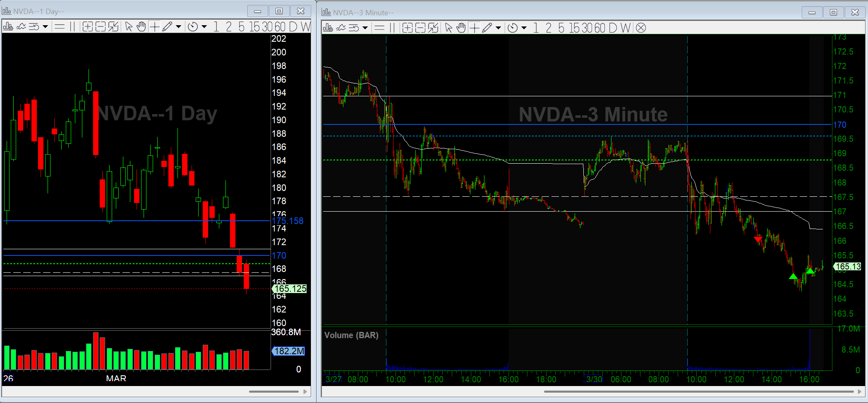Expand the timer interval dropdown in the 1 Day toolbar
This screenshot has width=868, height=403.
[x=204, y=27]
